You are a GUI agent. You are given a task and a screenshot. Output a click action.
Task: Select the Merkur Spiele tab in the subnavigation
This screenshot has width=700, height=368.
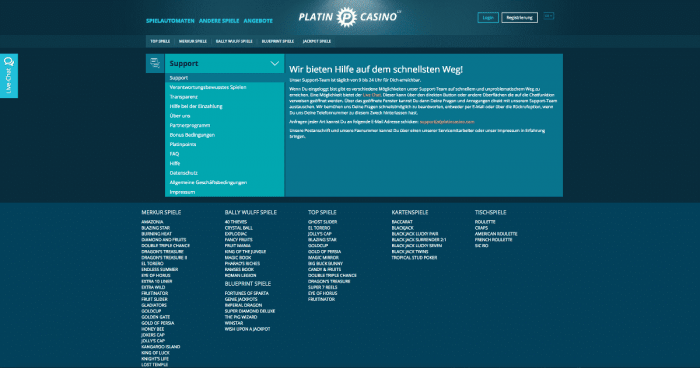point(193,41)
